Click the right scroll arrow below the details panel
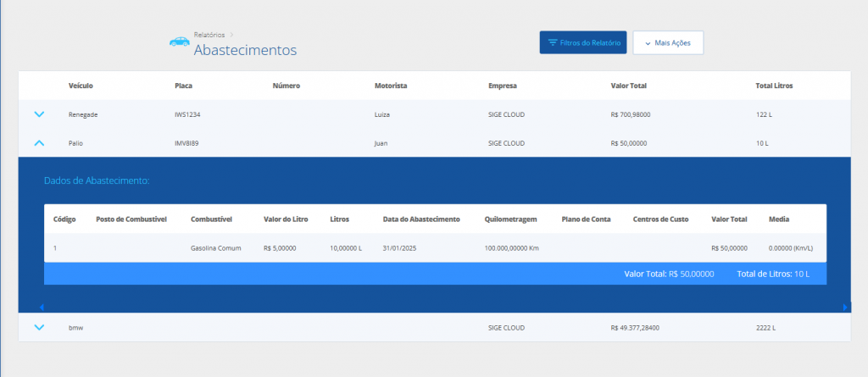This screenshot has height=377, width=868. pos(843,307)
